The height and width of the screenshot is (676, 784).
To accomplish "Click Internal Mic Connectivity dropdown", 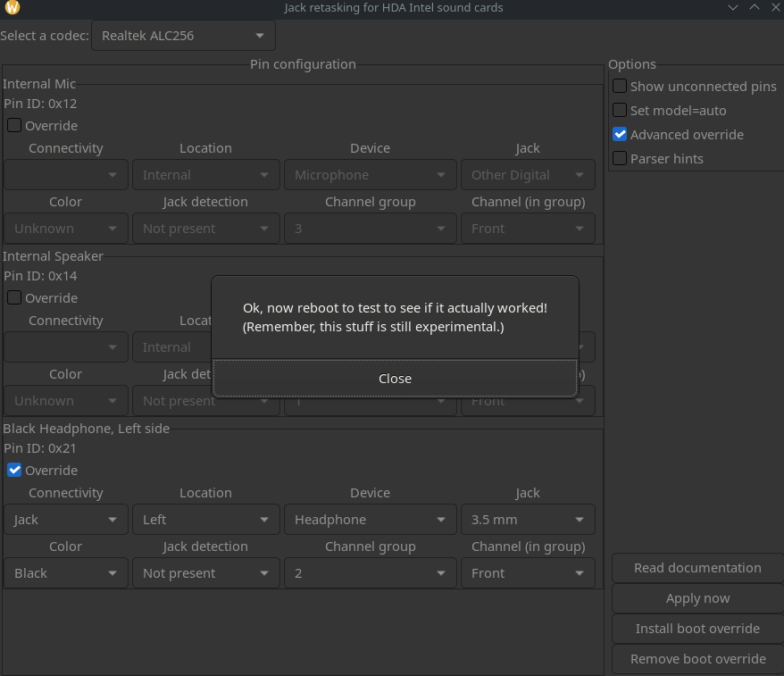I will (66, 175).
